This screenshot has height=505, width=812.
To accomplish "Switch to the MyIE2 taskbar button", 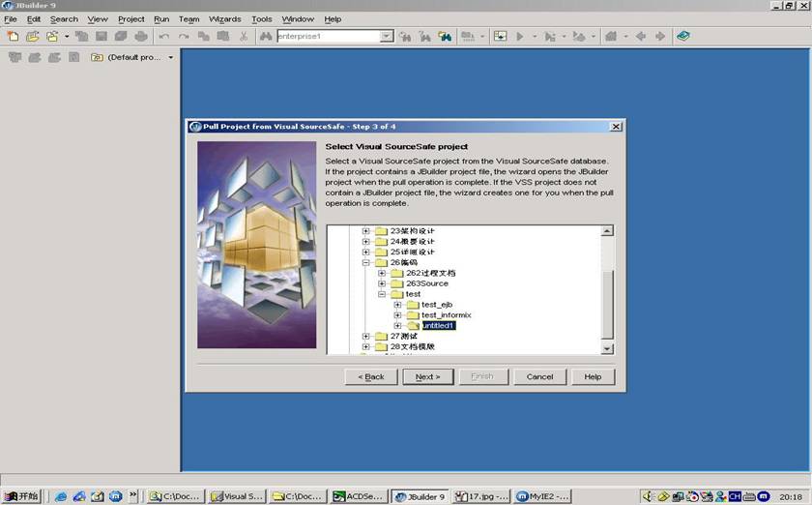I will 542,496.
